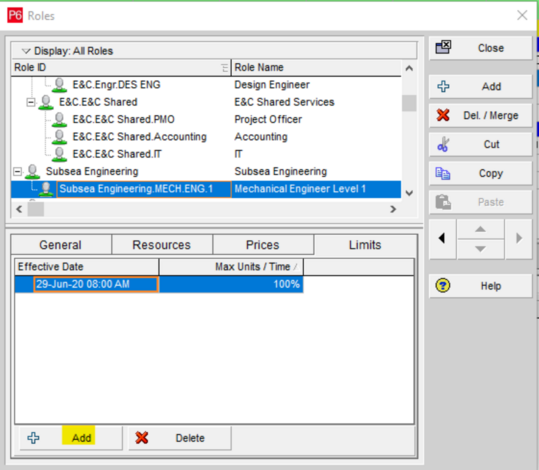Sort by the Role ID column header
The height and width of the screenshot is (470, 539).
(121, 67)
